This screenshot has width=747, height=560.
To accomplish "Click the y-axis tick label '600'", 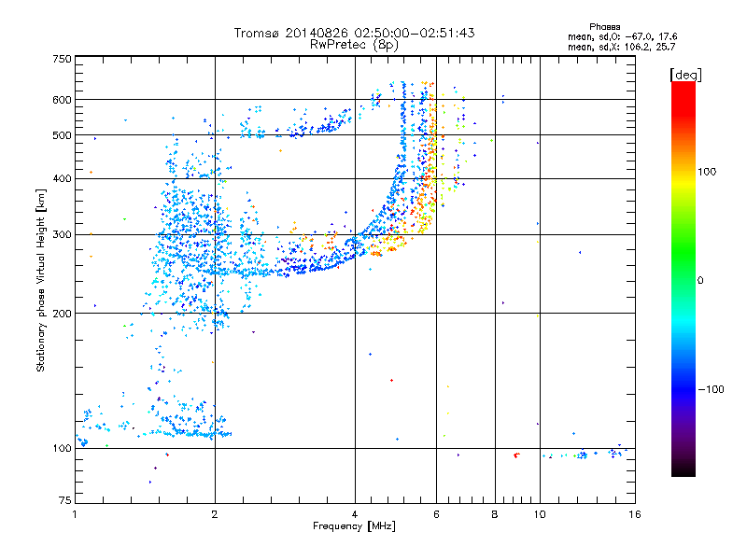I will tap(62, 100).
